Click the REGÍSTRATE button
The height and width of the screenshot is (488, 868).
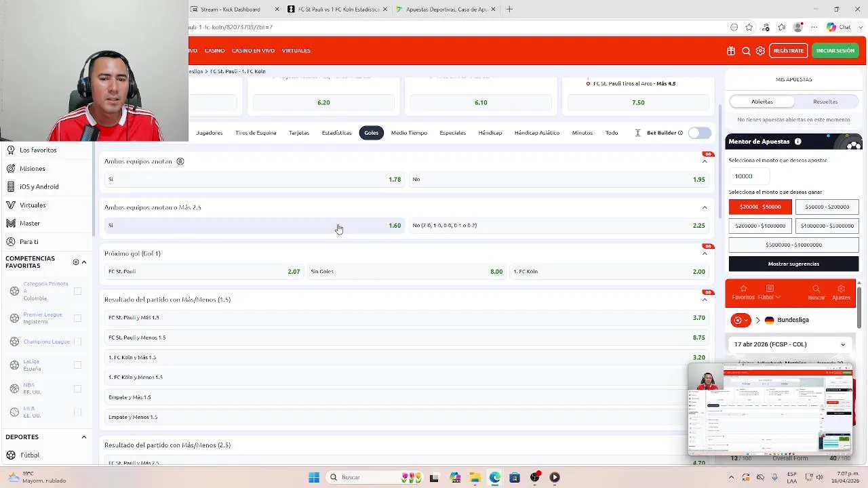pyautogui.click(x=789, y=51)
